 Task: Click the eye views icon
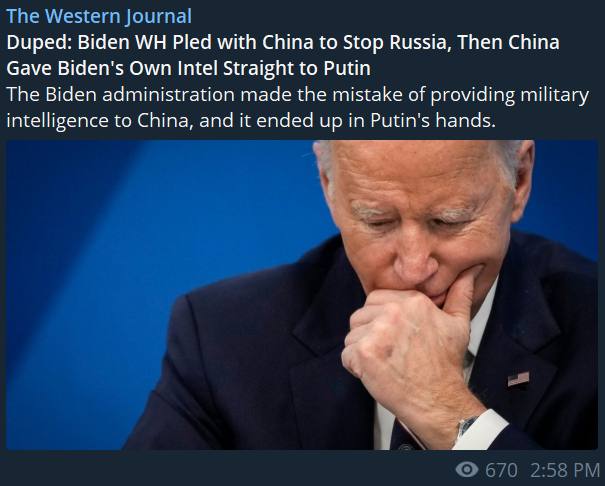point(467,470)
